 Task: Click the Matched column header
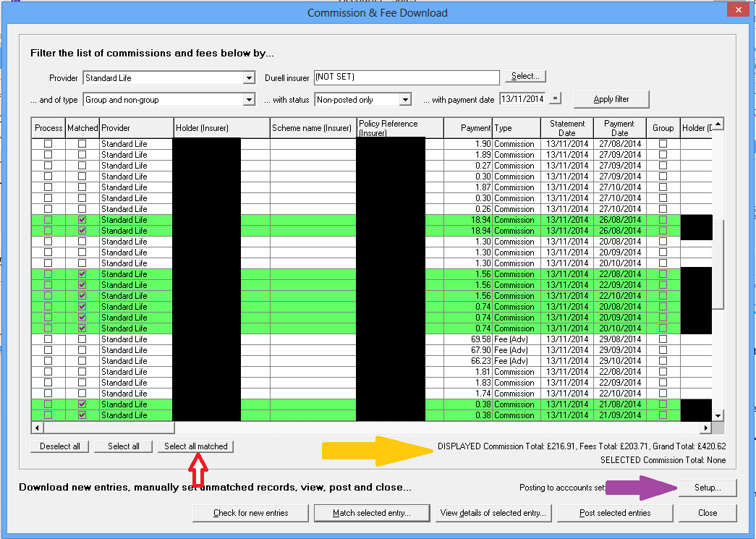coord(82,128)
